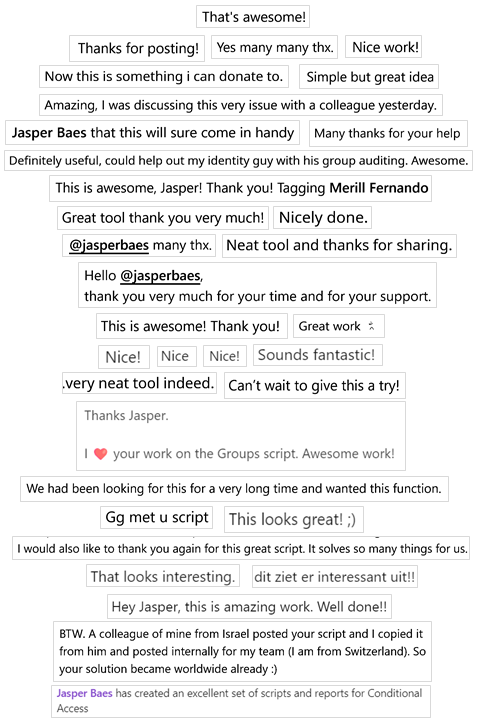Click the dit ziet er interessant uit!! comment
Viewport: 477px width, 720px height.
click(335, 577)
